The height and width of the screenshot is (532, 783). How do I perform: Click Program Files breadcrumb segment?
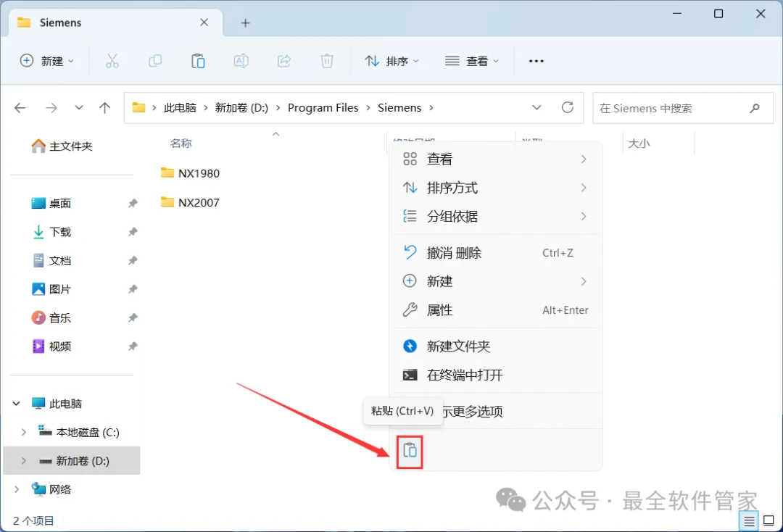323,108
